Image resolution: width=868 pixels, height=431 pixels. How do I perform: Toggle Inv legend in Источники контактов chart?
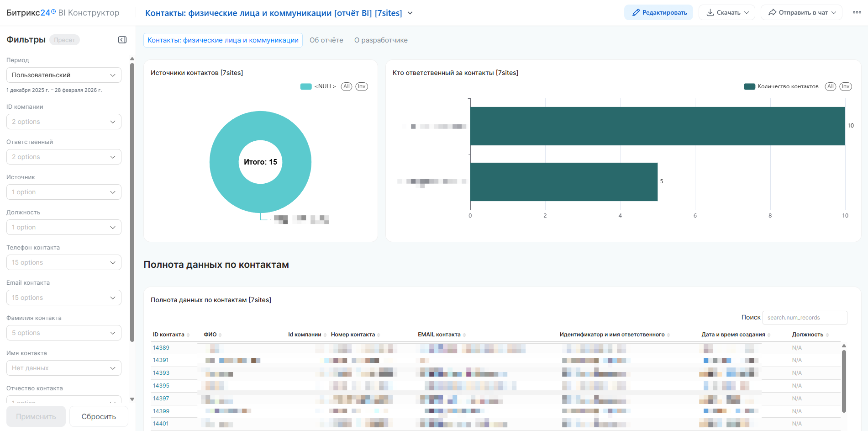click(362, 86)
